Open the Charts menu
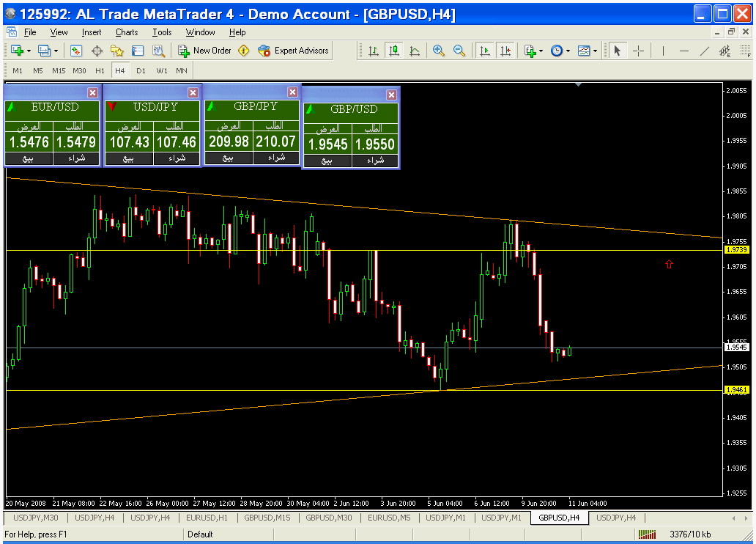 coord(126,32)
